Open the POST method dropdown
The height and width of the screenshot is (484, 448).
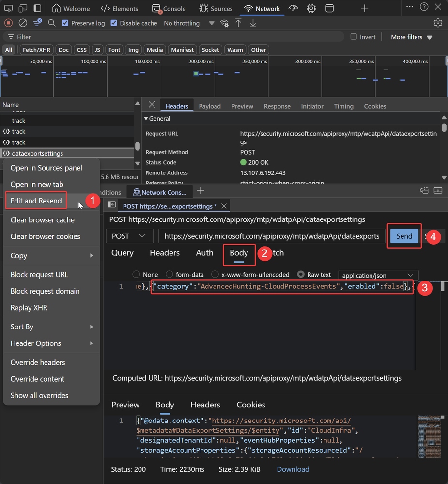[129, 236]
